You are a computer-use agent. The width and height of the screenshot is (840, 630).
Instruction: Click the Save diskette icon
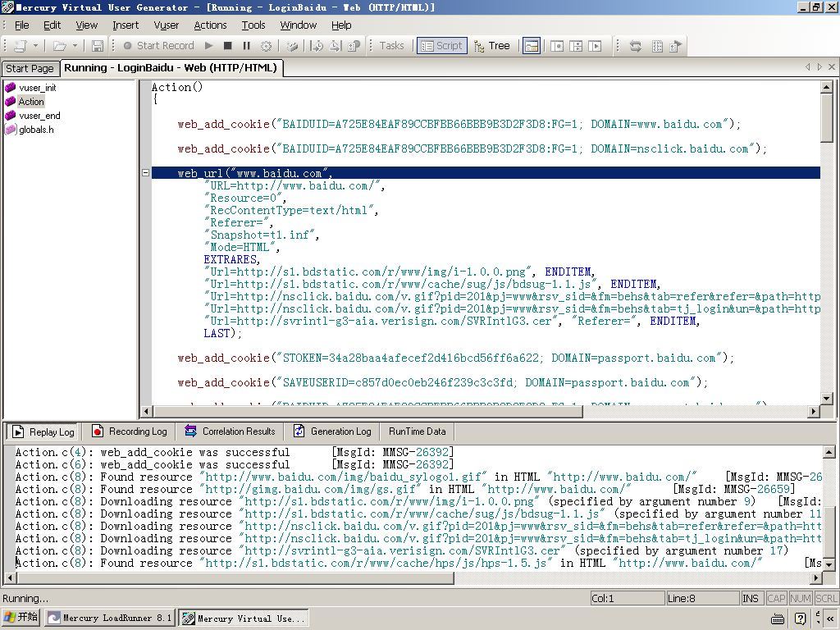click(98, 46)
